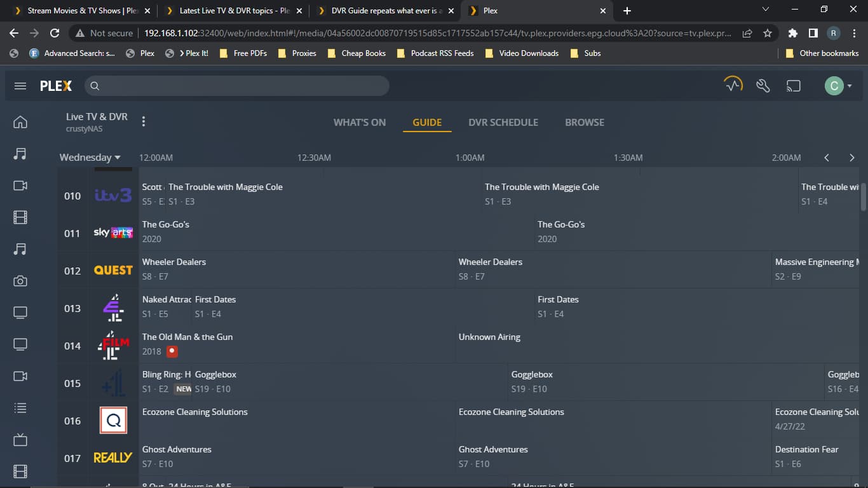Select the REALLY channel logo
868x488 pixels.
(x=113, y=457)
